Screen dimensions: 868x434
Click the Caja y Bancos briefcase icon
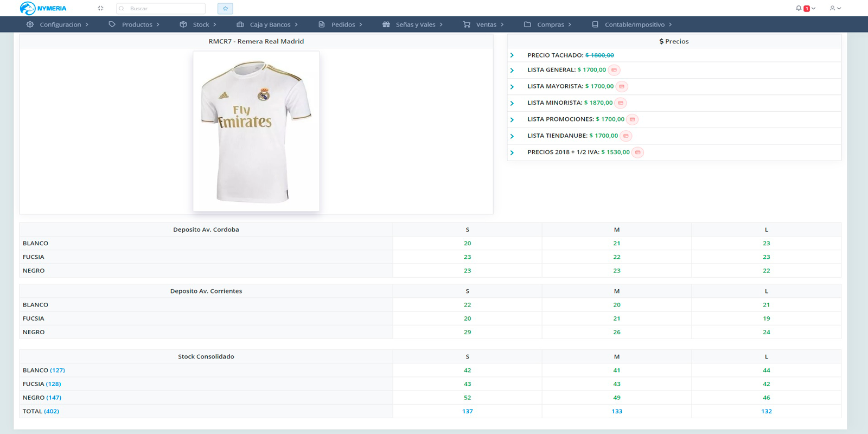coord(240,24)
